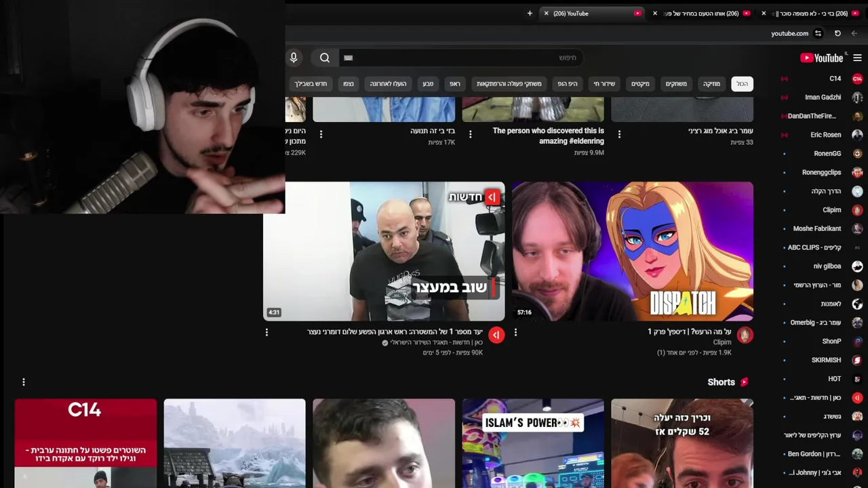Click title The person who discovered this
This screenshot has height=488, width=868.
click(x=548, y=136)
